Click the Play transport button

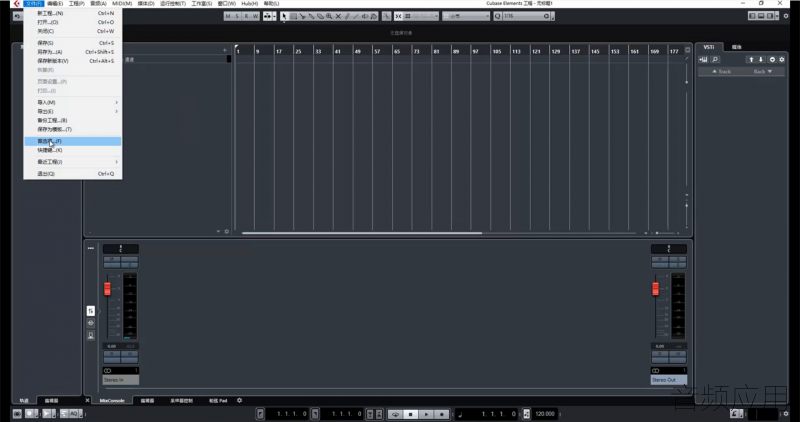point(426,414)
